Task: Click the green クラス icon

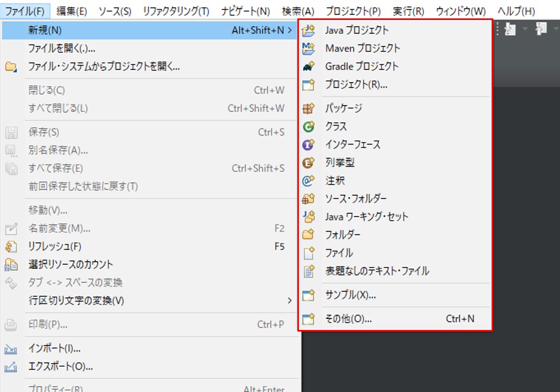Action: pyautogui.click(x=308, y=127)
